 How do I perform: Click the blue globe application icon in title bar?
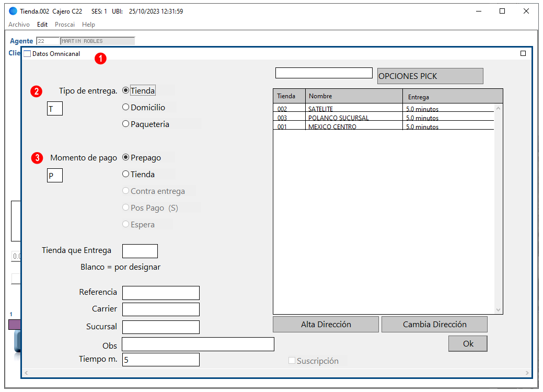click(13, 11)
